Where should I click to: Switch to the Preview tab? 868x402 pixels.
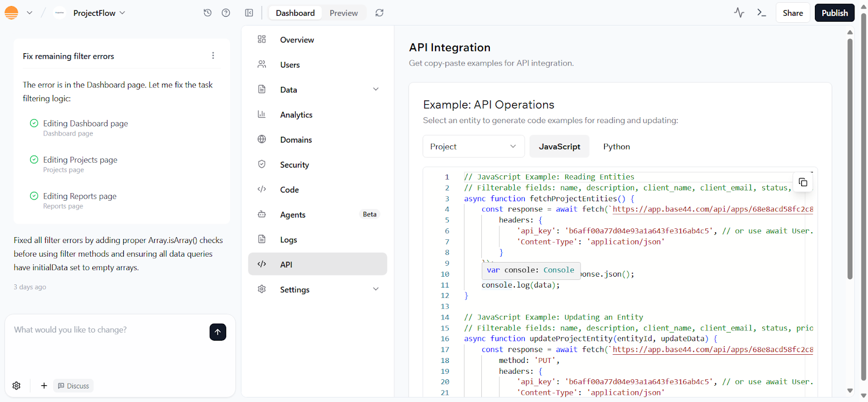(x=343, y=12)
